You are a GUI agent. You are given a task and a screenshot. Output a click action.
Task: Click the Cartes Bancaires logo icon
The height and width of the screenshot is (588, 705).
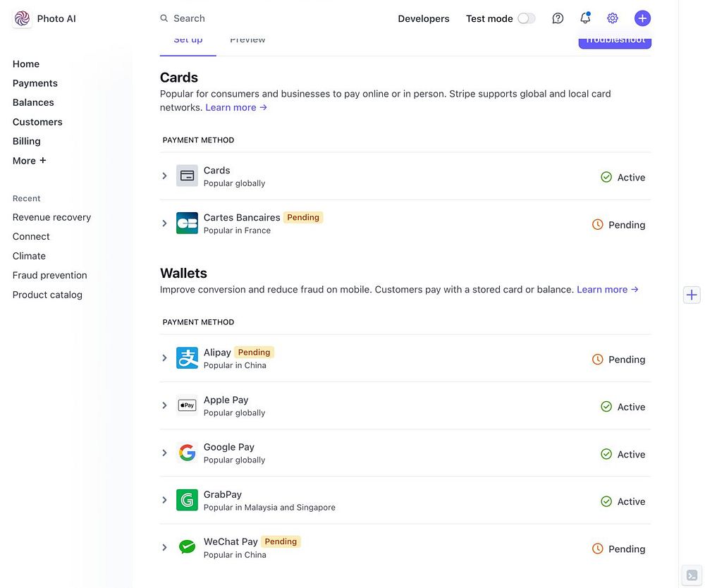pyautogui.click(x=187, y=223)
